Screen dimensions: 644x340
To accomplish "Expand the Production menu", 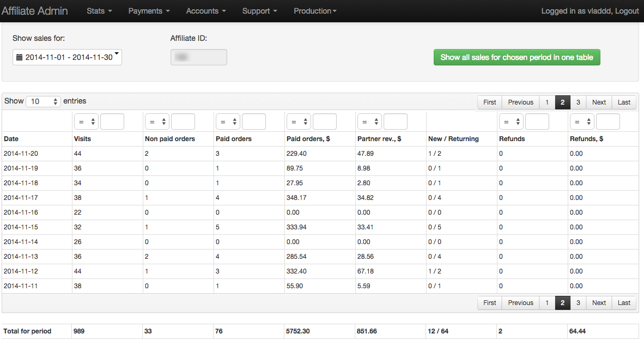I will click(x=315, y=11).
